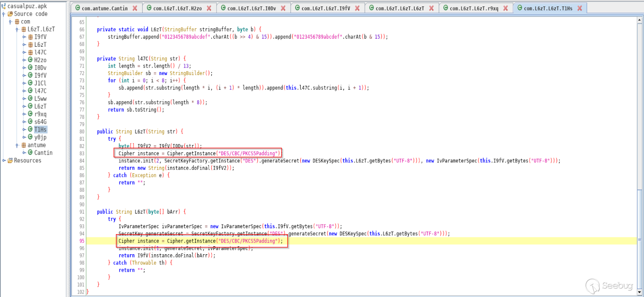
Task: Click the Source code folder icon
Action: pyautogui.click(x=10, y=14)
